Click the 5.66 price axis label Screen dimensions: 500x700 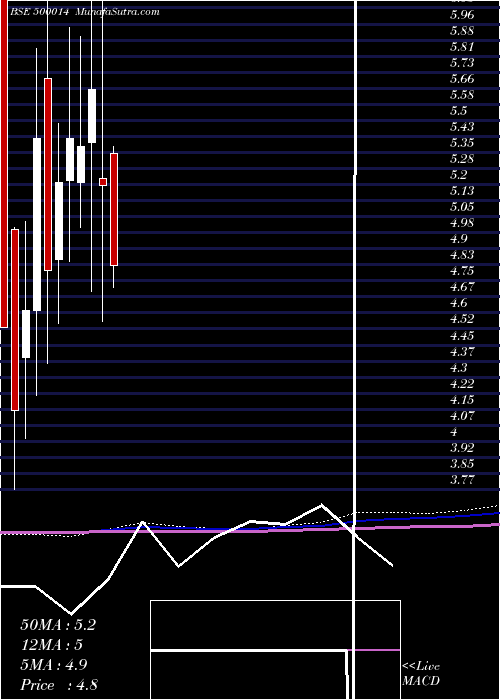(x=462, y=79)
